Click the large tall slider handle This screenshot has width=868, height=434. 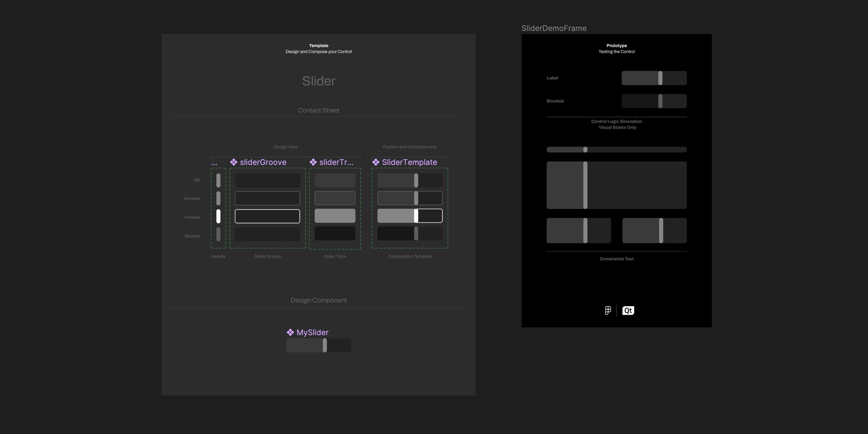tap(585, 185)
